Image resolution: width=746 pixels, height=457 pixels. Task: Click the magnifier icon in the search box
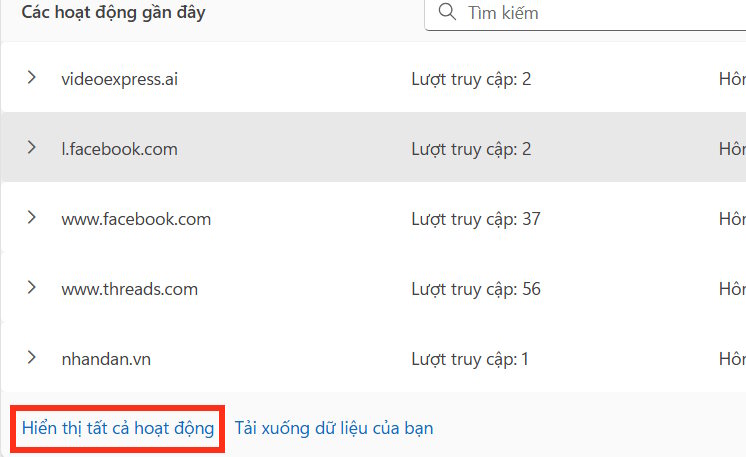(447, 11)
